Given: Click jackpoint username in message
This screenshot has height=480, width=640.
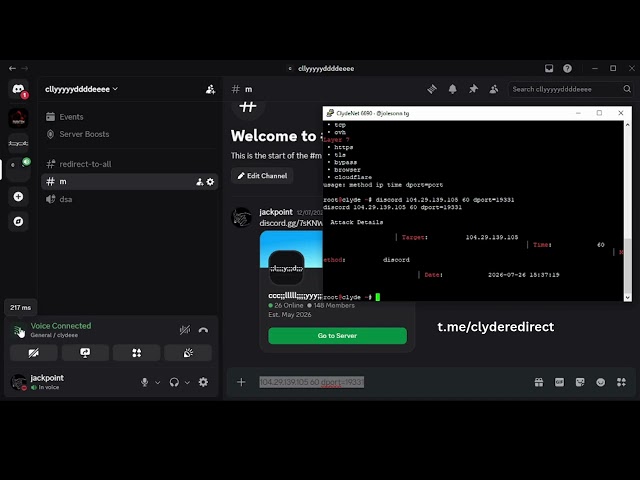Looking at the screenshot, I should 276,212.
